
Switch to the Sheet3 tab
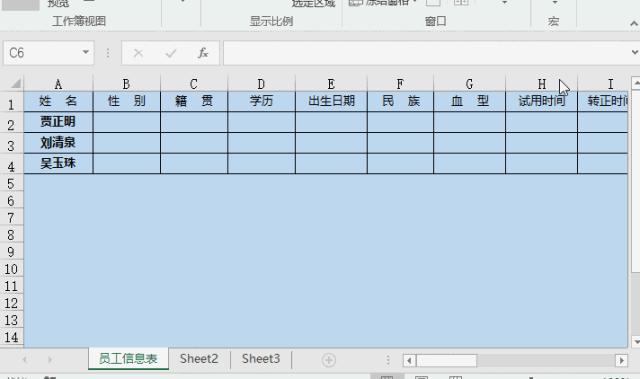261,359
